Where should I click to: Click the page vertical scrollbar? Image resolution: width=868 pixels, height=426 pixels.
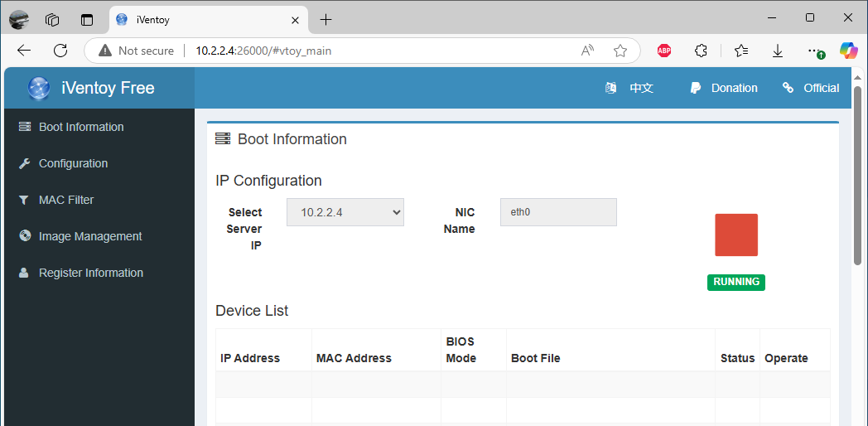(x=857, y=174)
